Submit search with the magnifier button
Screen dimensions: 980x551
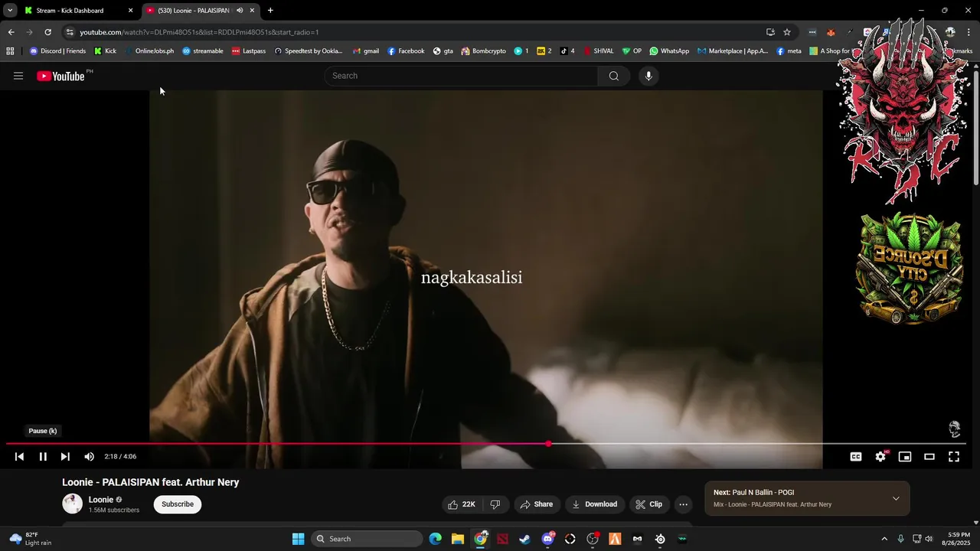(x=614, y=76)
